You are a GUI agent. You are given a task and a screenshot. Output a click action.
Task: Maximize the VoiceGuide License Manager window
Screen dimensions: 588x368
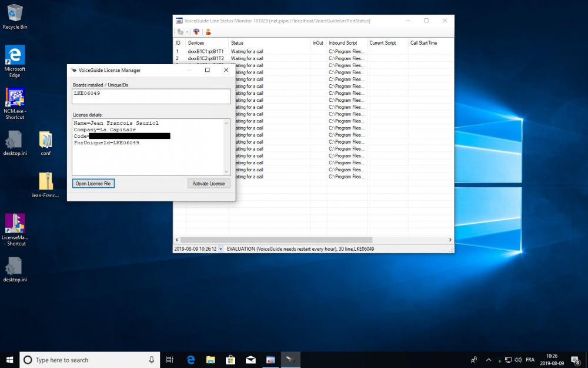(x=207, y=70)
